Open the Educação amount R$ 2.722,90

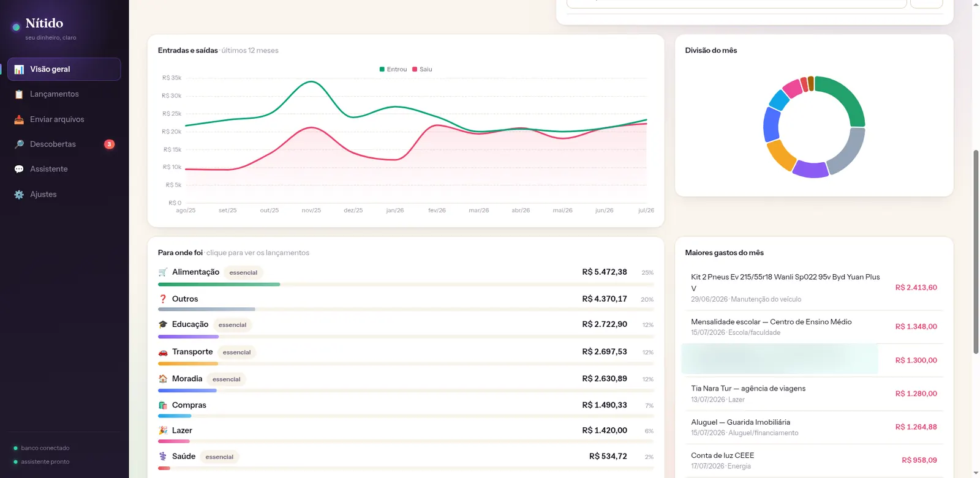click(604, 324)
